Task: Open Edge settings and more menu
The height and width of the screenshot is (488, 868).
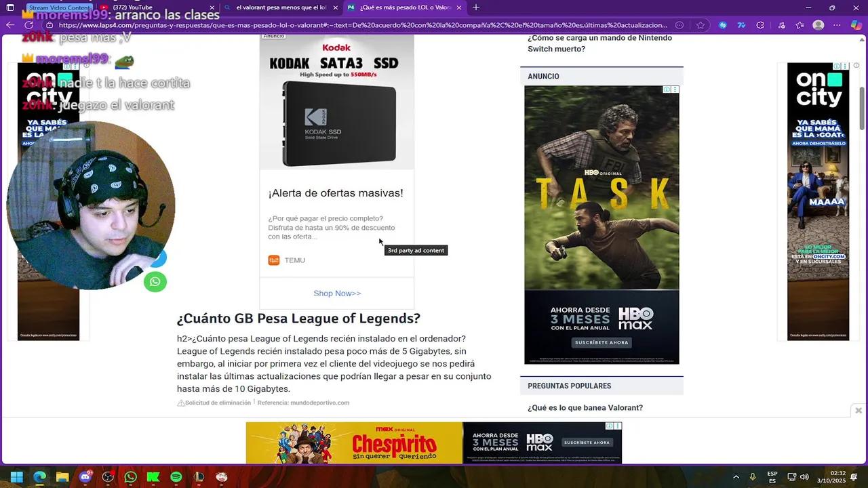Action: pyautogui.click(x=838, y=25)
